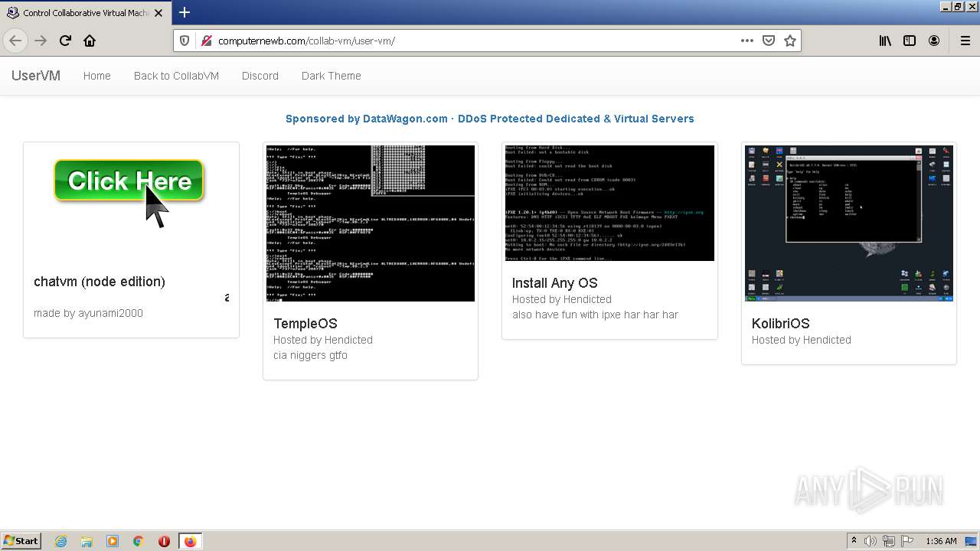Open a new browser tab

tap(185, 12)
